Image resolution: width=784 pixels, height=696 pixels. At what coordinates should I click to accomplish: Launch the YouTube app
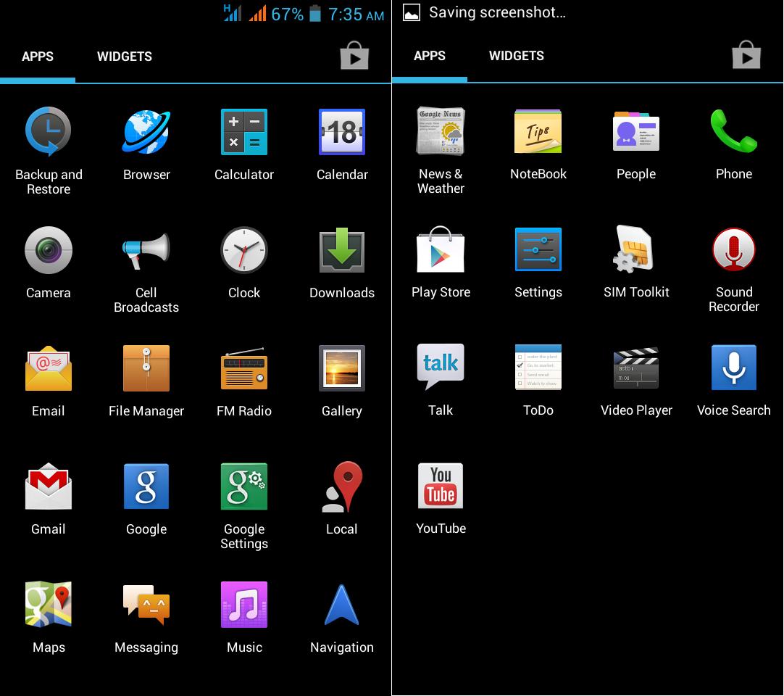(x=441, y=485)
